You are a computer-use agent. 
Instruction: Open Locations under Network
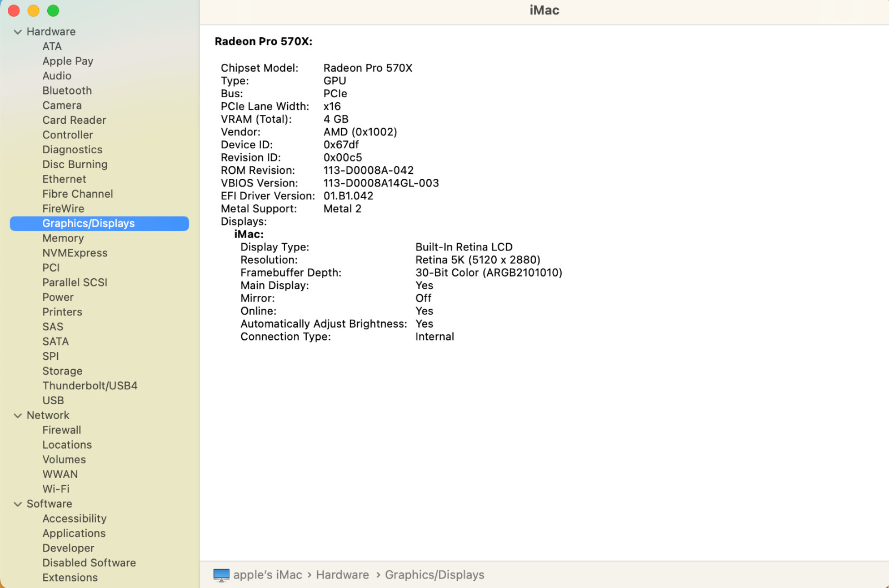(x=67, y=445)
